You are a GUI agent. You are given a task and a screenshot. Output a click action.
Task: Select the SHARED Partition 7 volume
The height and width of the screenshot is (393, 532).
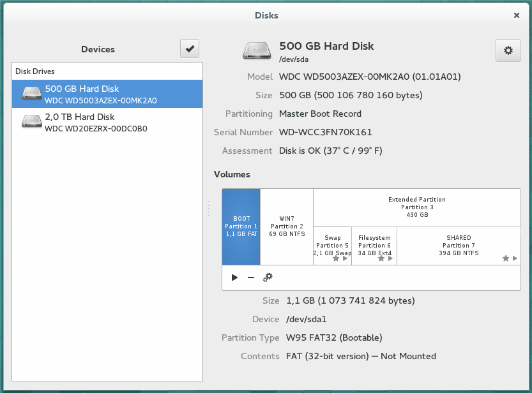[459, 246]
